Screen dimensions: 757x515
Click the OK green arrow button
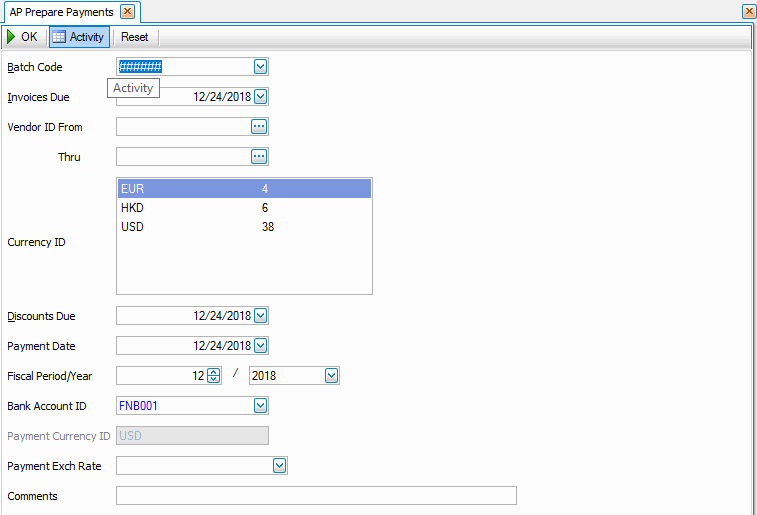coord(22,37)
